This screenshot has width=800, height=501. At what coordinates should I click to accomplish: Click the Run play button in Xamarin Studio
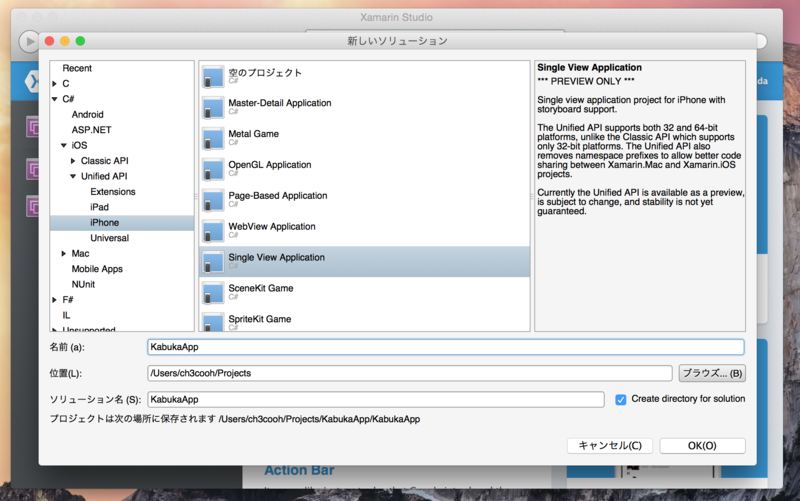pos(29,41)
